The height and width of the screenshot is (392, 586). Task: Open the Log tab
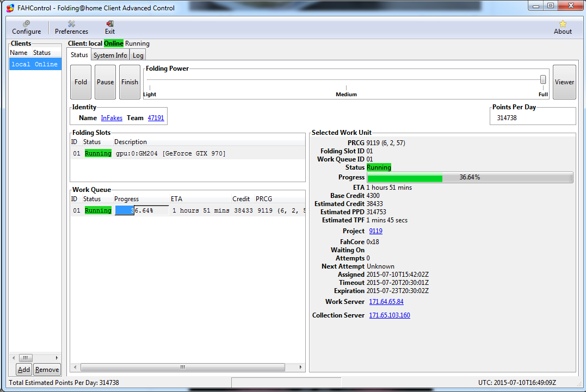pos(138,55)
